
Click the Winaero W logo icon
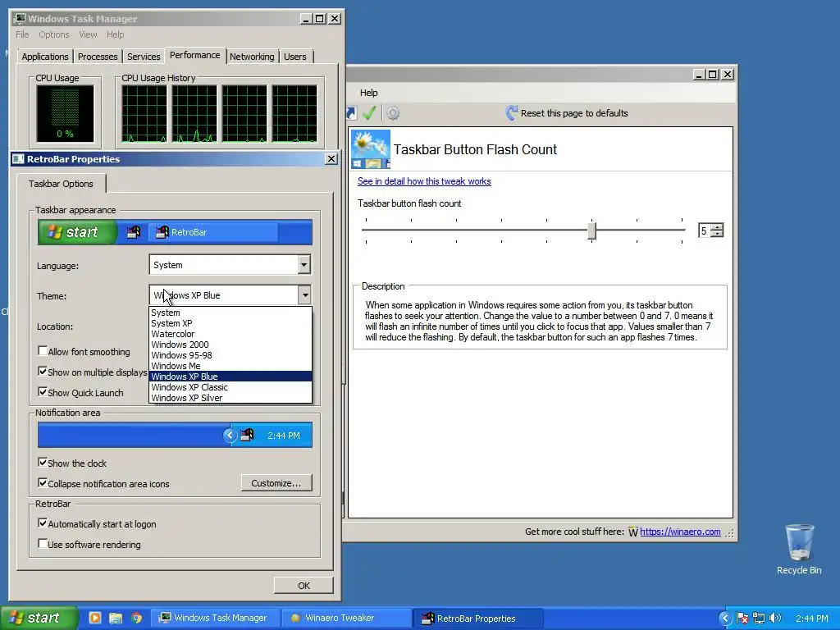coord(632,532)
